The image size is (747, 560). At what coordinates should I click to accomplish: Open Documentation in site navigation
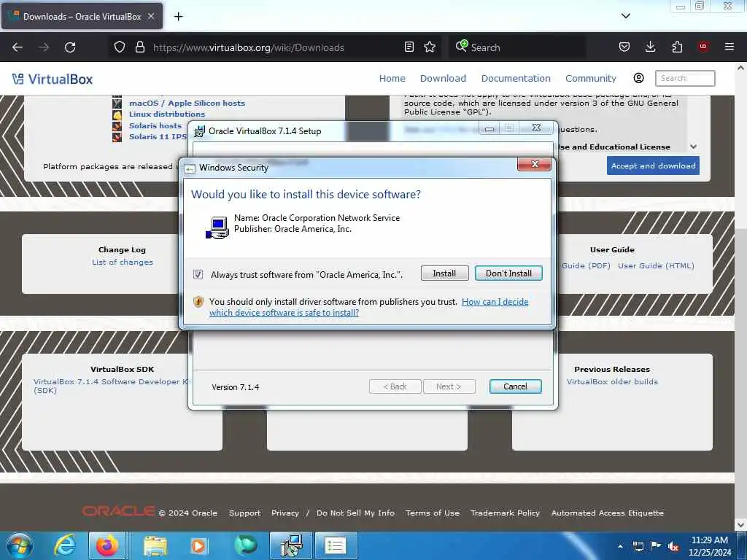(516, 78)
